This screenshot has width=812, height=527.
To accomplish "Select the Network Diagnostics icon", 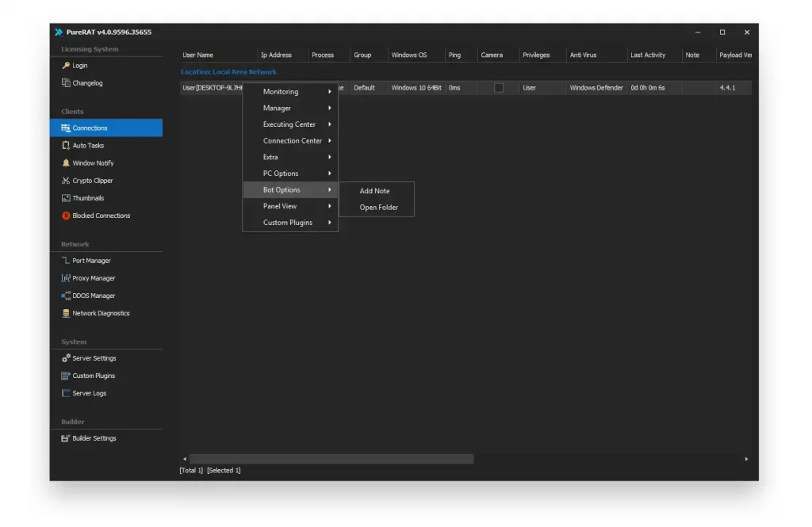I will [66, 313].
